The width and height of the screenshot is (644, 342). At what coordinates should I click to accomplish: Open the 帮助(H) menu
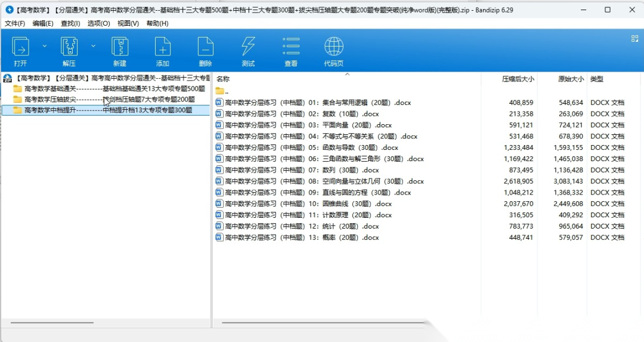157,23
